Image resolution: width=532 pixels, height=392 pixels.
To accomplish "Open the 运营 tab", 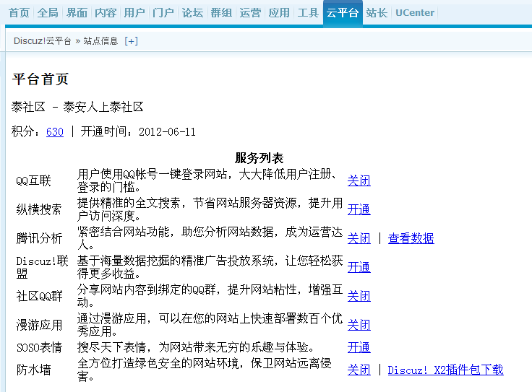I will (250, 13).
